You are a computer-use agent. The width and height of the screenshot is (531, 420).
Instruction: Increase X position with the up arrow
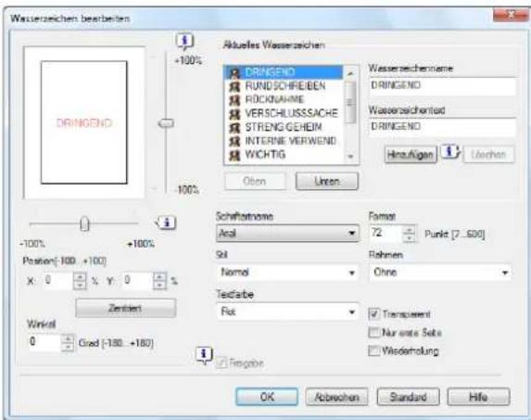click(x=80, y=276)
